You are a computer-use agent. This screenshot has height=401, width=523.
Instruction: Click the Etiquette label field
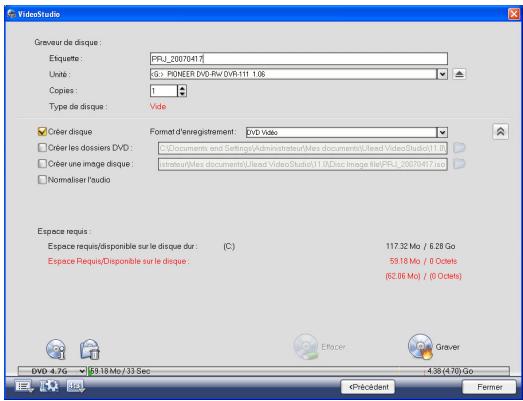pyautogui.click(x=299, y=59)
